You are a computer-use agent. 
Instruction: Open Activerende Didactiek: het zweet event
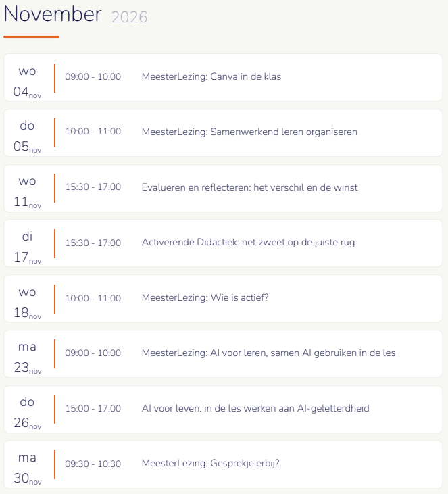coord(248,243)
